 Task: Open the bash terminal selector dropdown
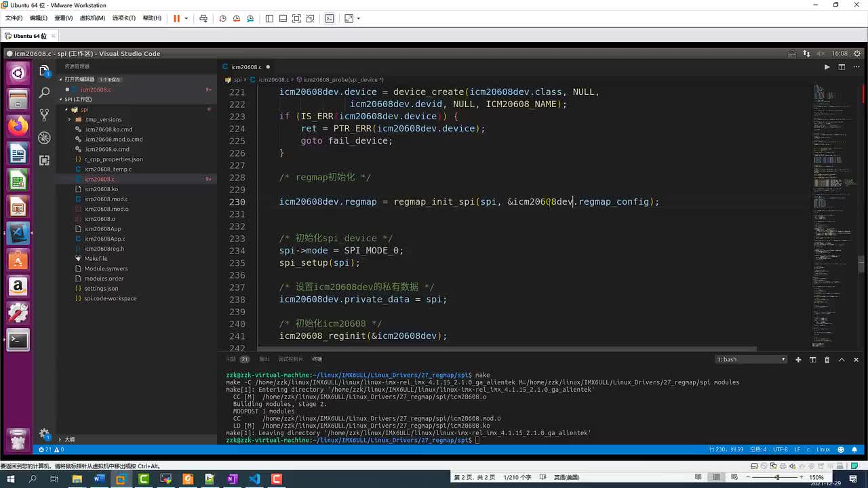751,359
